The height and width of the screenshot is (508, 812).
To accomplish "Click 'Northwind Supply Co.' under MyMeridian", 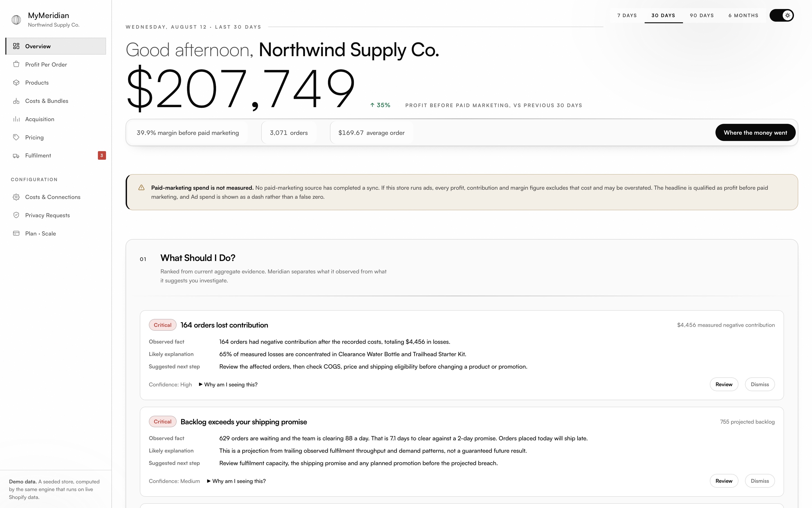I will click(x=54, y=25).
